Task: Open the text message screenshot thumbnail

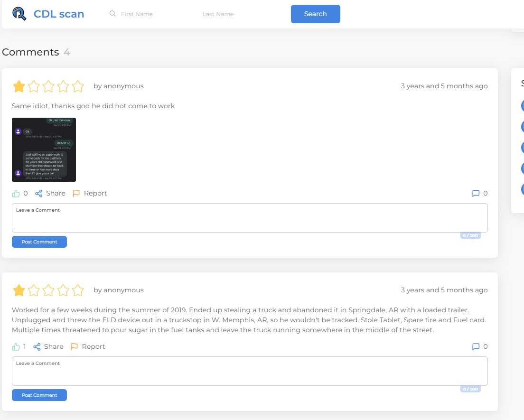Action: point(44,149)
